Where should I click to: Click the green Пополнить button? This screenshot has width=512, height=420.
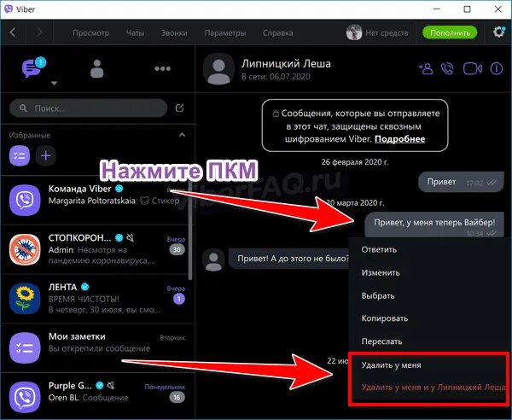point(450,32)
